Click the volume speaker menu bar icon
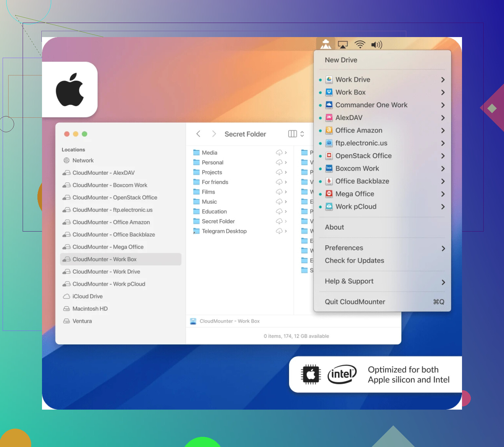This screenshot has height=447, width=504. (x=376, y=45)
